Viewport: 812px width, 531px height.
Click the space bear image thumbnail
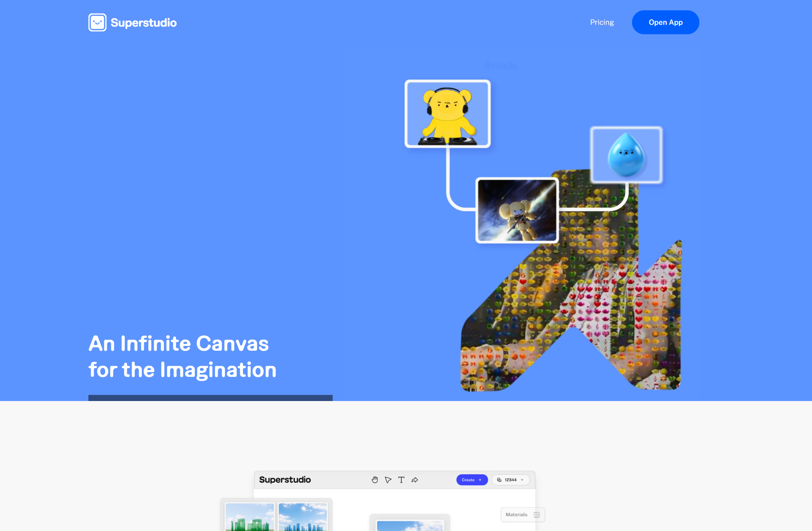[x=517, y=210]
